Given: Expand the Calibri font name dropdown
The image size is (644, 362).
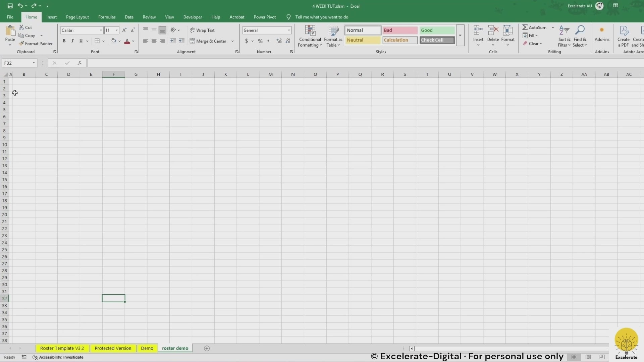Looking at the screenshot, I should point(101,30).
